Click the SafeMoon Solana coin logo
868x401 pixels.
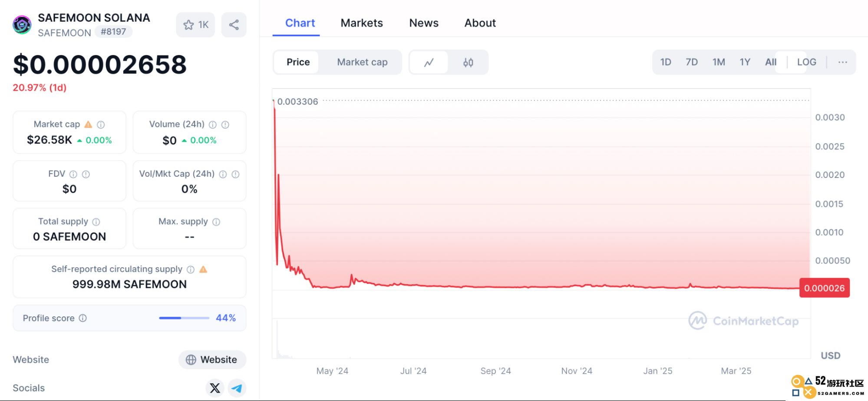click(x=22, y=25)
